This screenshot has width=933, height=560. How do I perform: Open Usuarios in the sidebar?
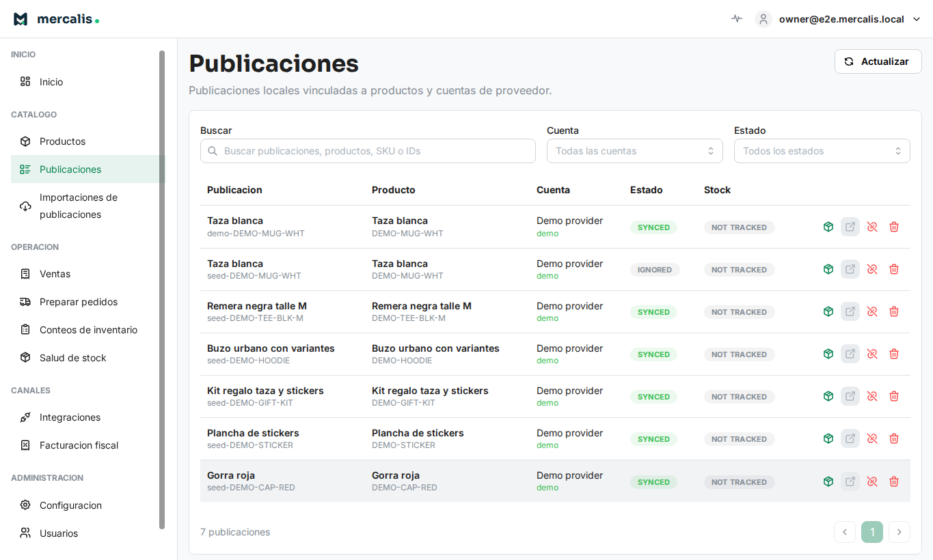point(87,533)
